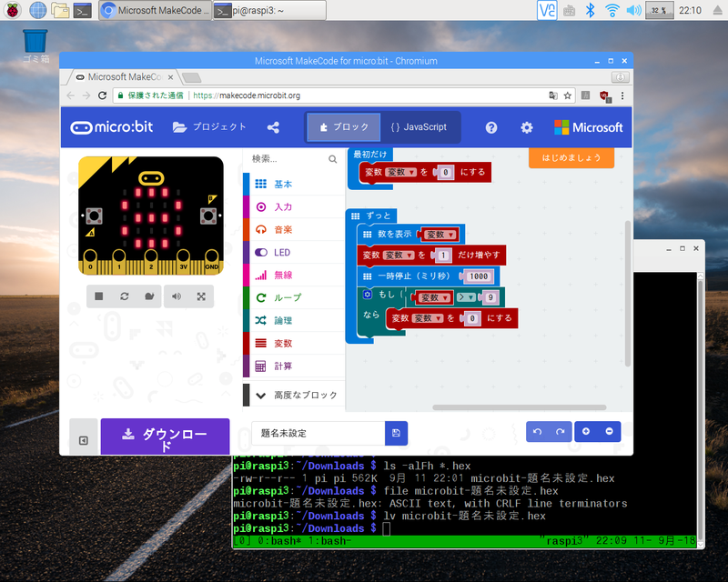Viewport: 728px width, 582px height.
Task: Open comparison operator dropdown in もし block
Action: click(x=466, y=297)
